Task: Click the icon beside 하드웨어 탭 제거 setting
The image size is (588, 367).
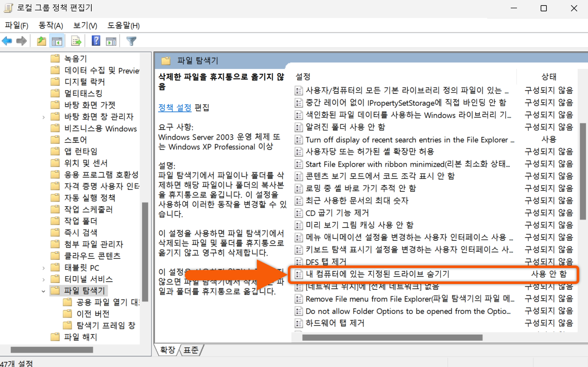Action: pyautogui.click(x=299, y=322)
